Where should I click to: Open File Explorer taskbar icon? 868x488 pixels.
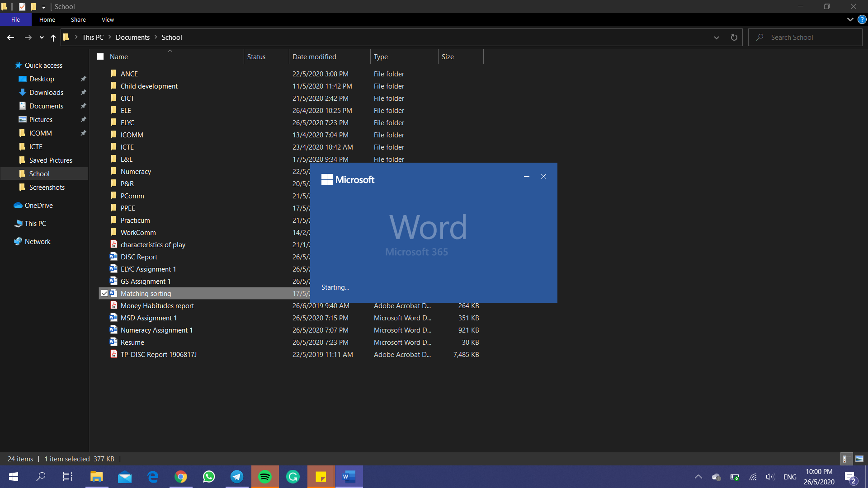(97, 477)
